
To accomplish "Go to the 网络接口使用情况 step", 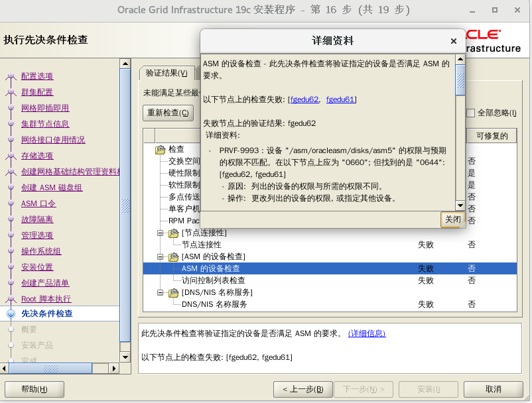I will [x=53, y=140].
